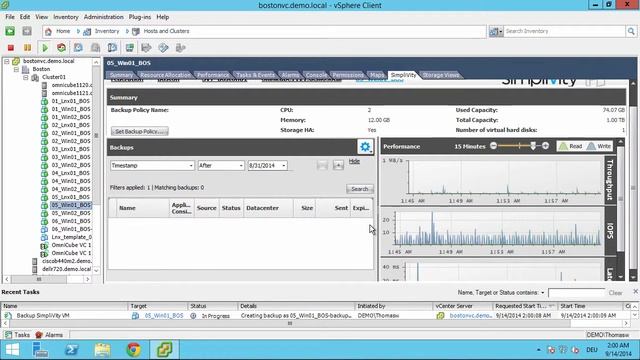Open the Administration menu
This screenshot has height=360, width=640.
pos(103,17)
